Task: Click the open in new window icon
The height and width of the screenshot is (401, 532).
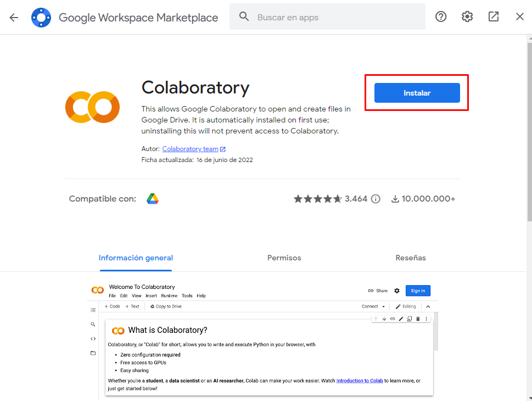Action: [x=494, y=17]
